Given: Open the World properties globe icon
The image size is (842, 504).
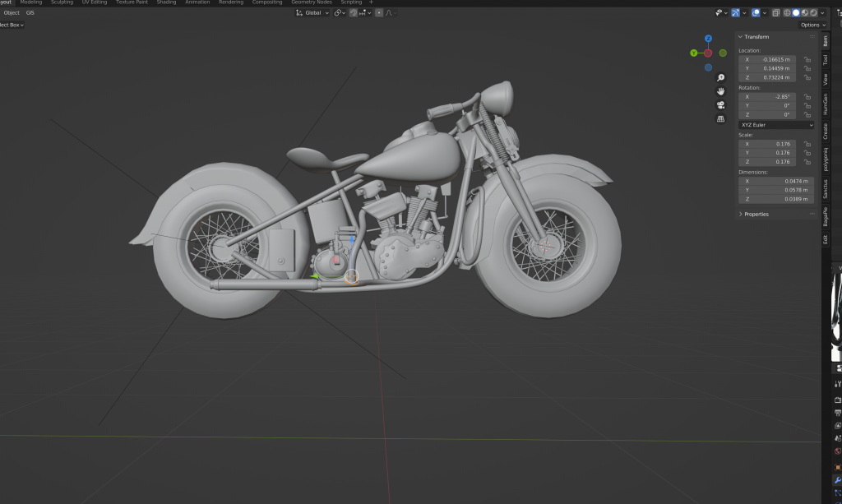Looking at the screenshot, I should pos(838,451).
